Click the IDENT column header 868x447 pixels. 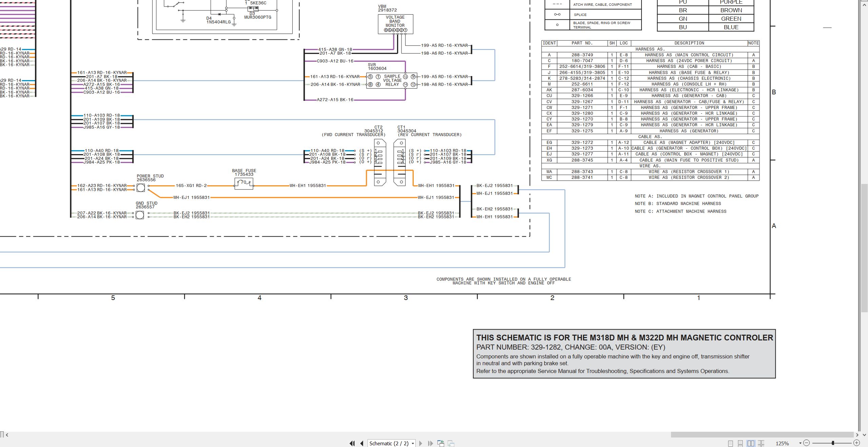point(549,43)
